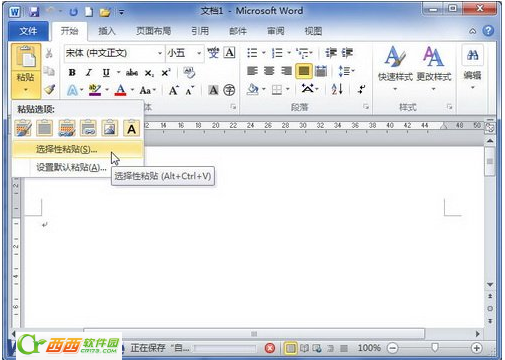
Task: Switch to the 页面布局 tab
Action: pos(153,31)
